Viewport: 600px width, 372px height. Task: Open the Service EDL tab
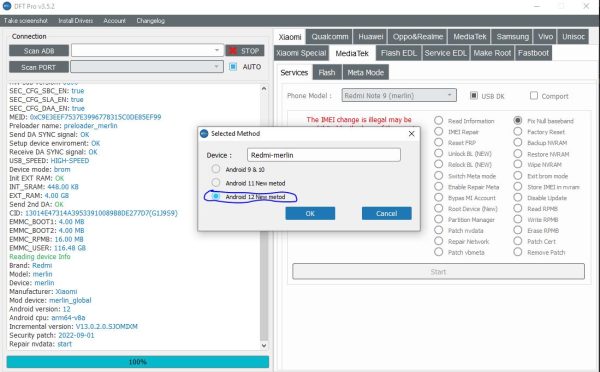(x=445, y=53)
